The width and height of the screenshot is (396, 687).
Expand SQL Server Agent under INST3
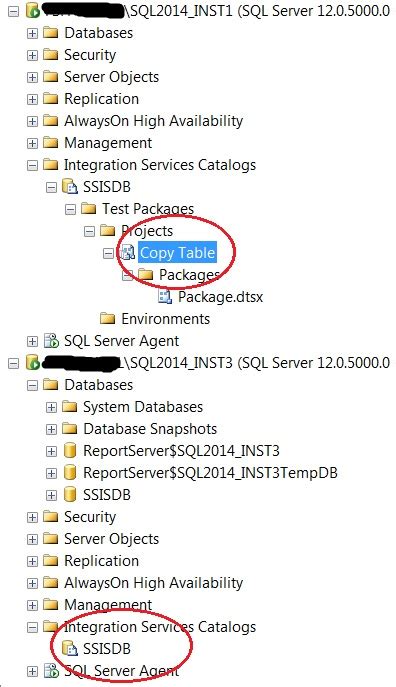click(32, 671)
